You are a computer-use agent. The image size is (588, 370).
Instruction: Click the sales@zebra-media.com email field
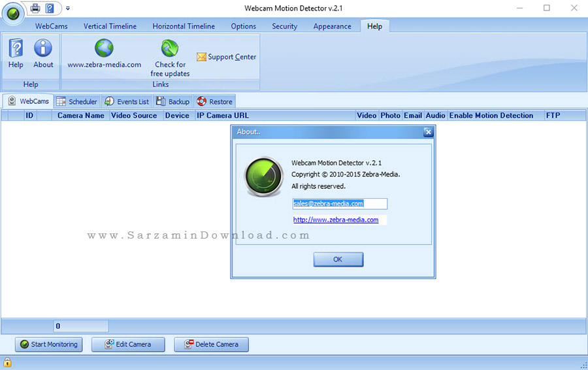coord(340,204)
